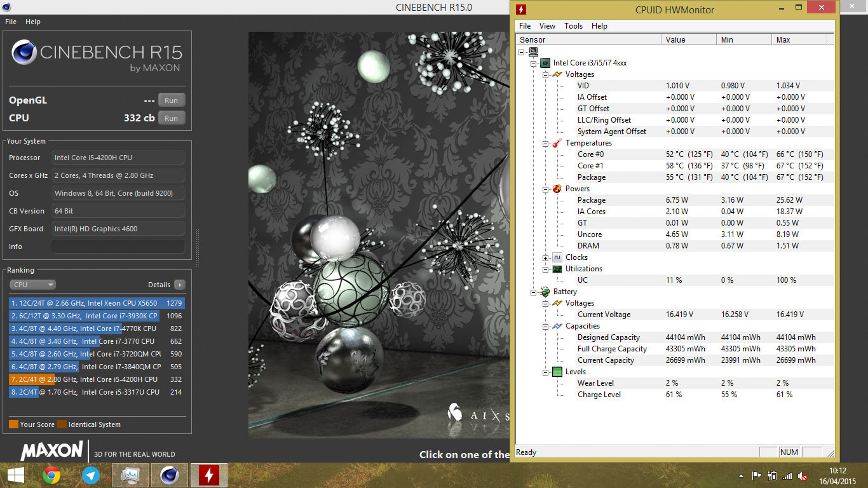Image resolution: width=868 pixels, height=488 pixels.
Task: Collapse the Utilizations node
Action: [x=545, y=269]
